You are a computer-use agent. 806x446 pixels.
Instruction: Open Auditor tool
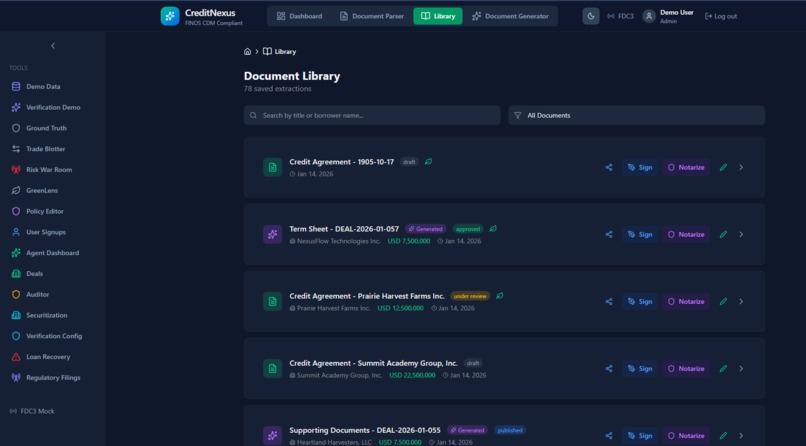coord(38,294)
